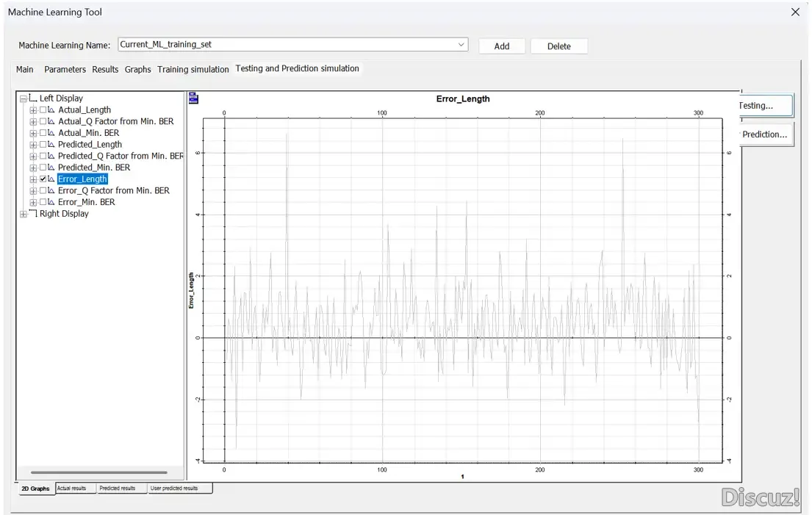812x515 pixels.
Task: Switch to the Main tab
Action: [x=24, y=69]
